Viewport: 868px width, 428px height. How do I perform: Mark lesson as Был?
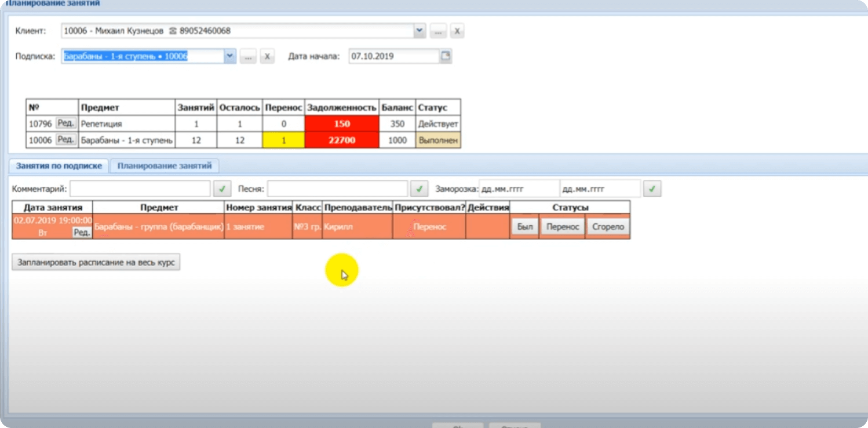[x=524, y=227]
